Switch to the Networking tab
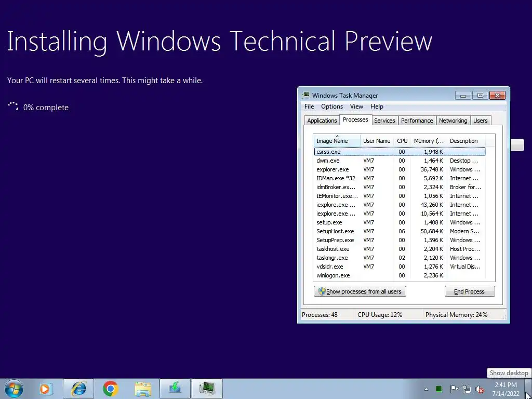532x399 pixels. pos(453,121)
